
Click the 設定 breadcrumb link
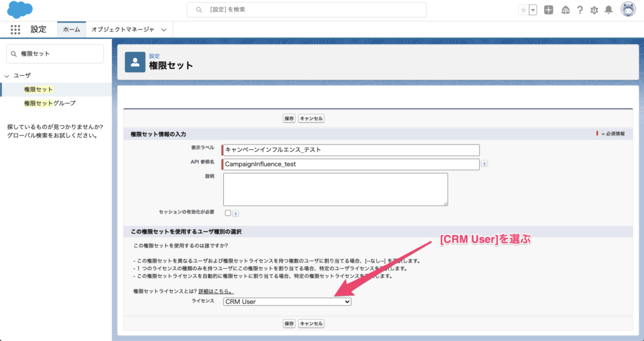coord(155,56)
